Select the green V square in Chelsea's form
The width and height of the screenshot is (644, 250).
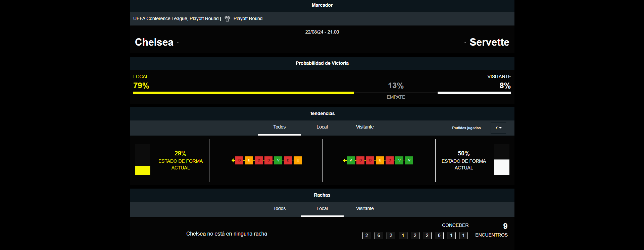278,160
